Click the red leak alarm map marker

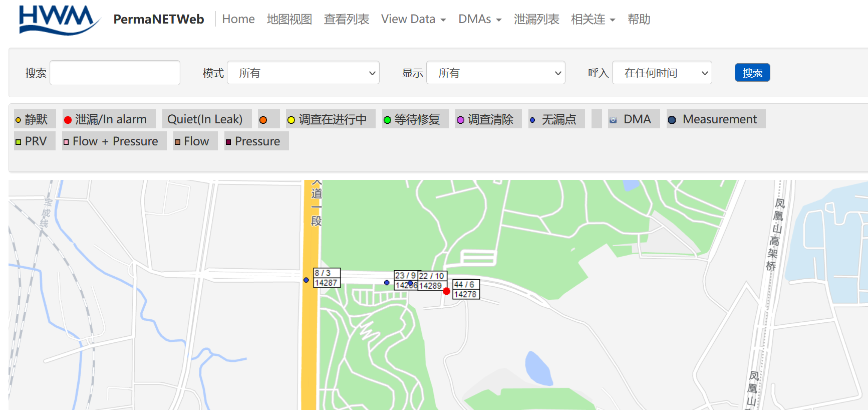click(446, 291)
